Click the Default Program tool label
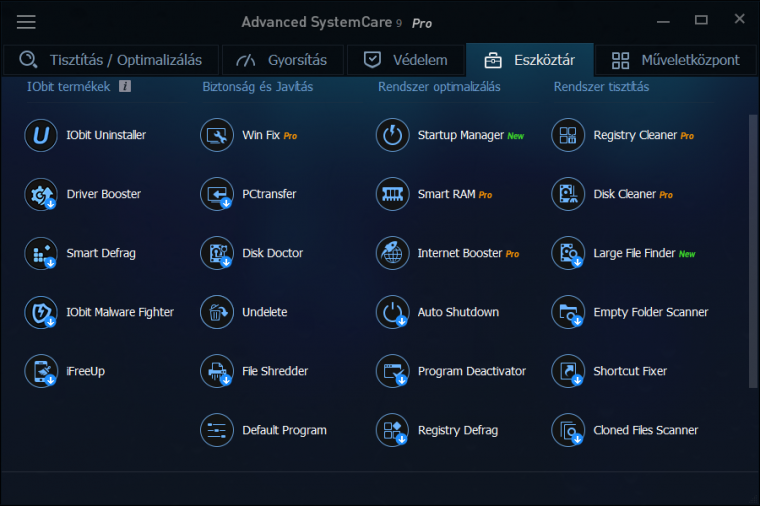 click(x=285, y=430)
